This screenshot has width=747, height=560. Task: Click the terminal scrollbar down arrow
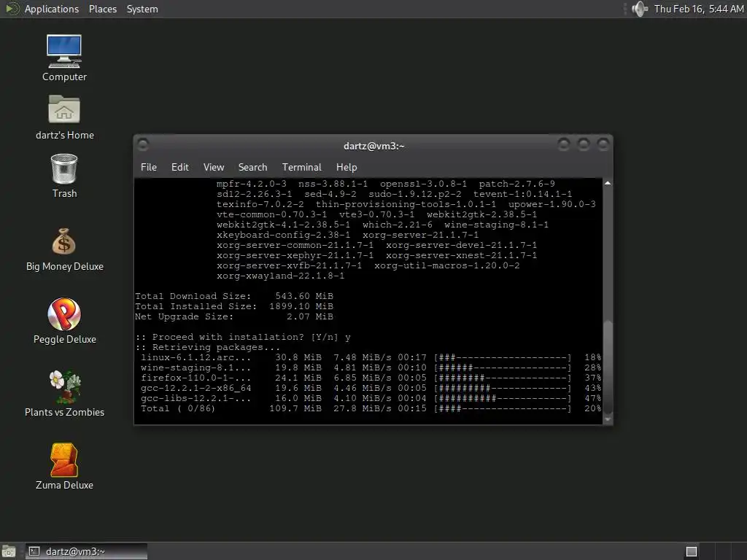[608, 419]
